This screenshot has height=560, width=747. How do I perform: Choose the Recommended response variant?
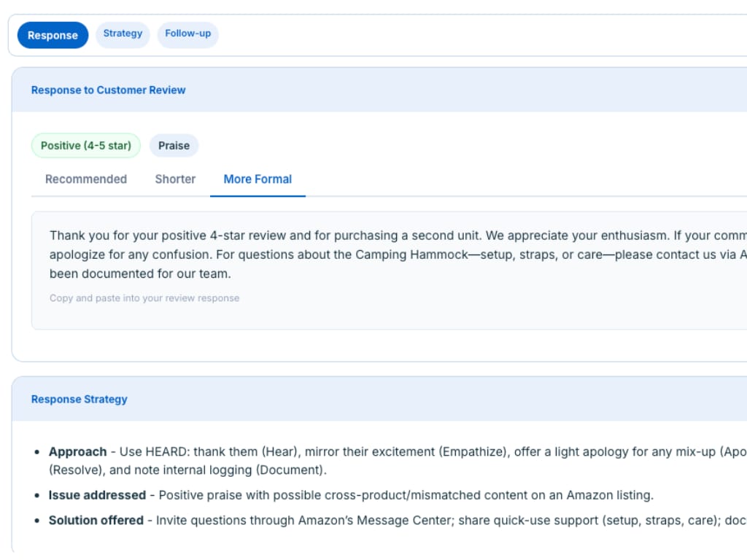coord(86,179)
